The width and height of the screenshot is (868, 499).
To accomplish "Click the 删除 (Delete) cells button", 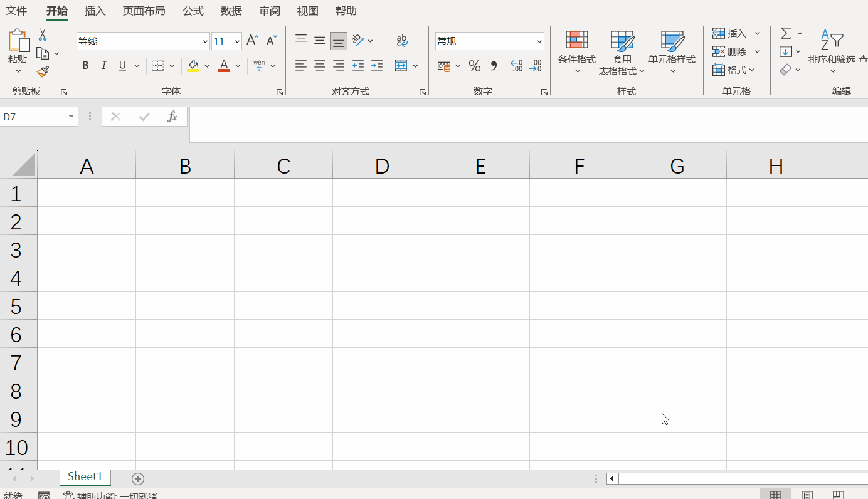I will (x=730, y=51).
